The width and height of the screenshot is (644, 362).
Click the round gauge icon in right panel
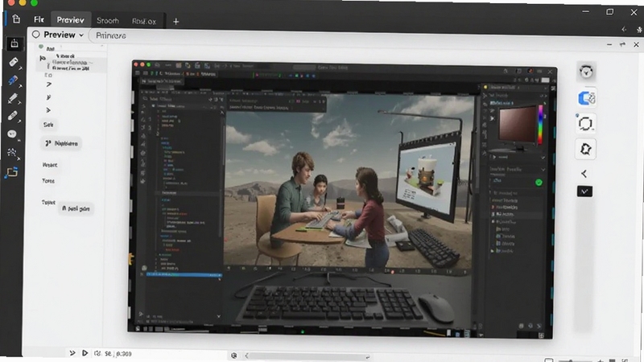tap(586, 72)
